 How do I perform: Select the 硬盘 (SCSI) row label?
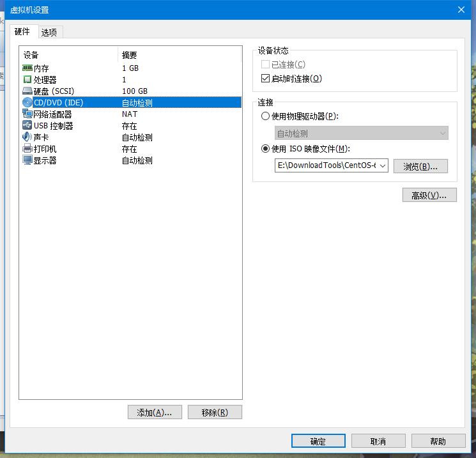[x=54, y=91]
